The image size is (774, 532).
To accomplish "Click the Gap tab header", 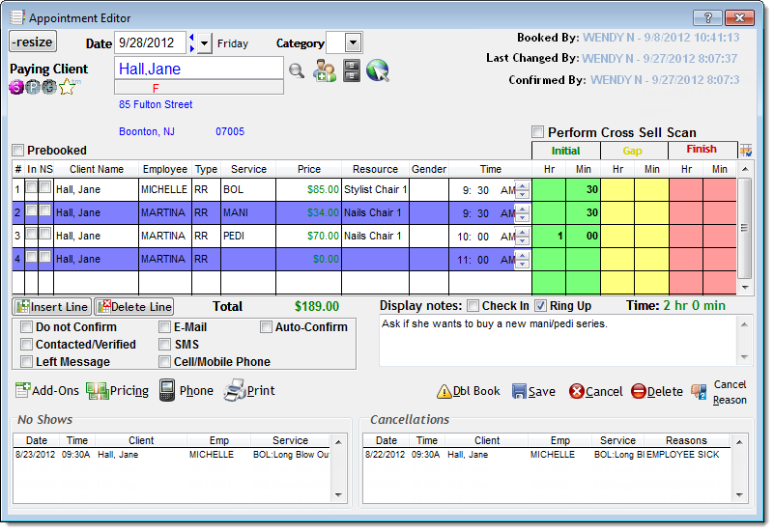I will (634, 151).
